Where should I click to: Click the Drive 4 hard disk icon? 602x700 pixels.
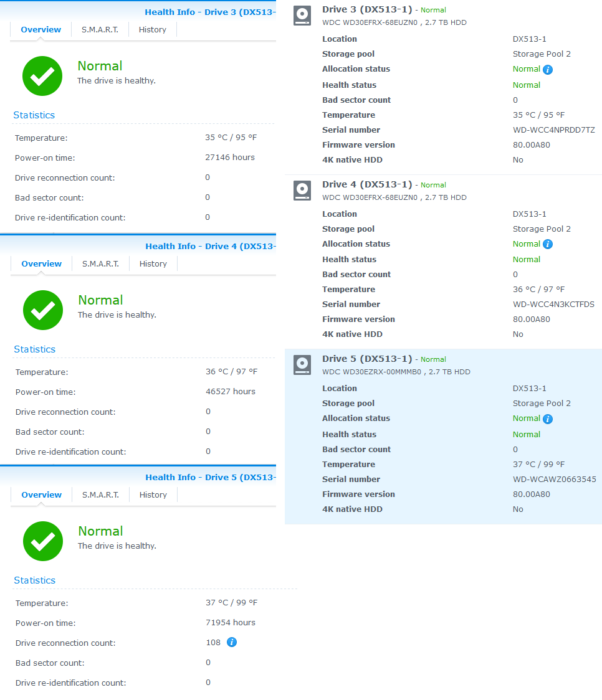(302, 191)
